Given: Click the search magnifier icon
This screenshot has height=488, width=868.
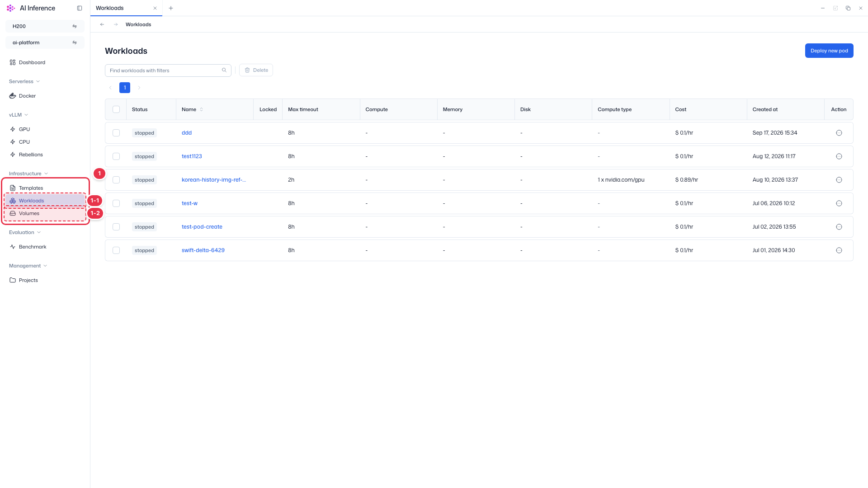Looking at the screenshot, I should coord(224,70).
